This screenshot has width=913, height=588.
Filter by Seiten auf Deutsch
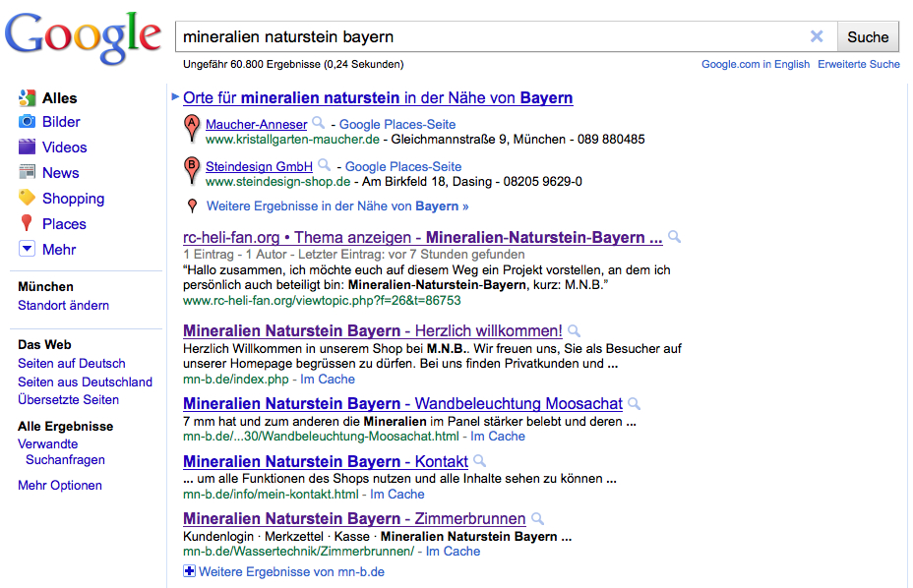coord(72,364)
